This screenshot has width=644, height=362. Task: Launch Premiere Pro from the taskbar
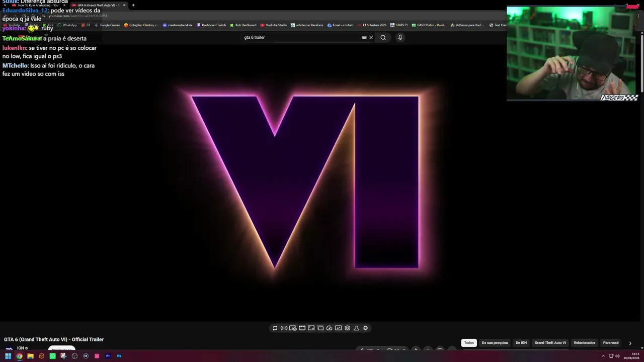pyautogui.click(x=108, y=356)
